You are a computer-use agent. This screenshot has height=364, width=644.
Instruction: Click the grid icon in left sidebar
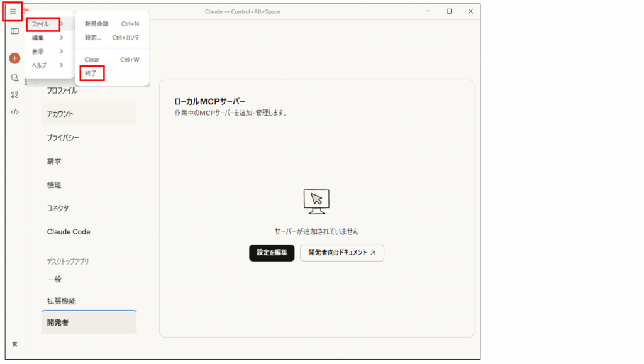tap(14, 95)
